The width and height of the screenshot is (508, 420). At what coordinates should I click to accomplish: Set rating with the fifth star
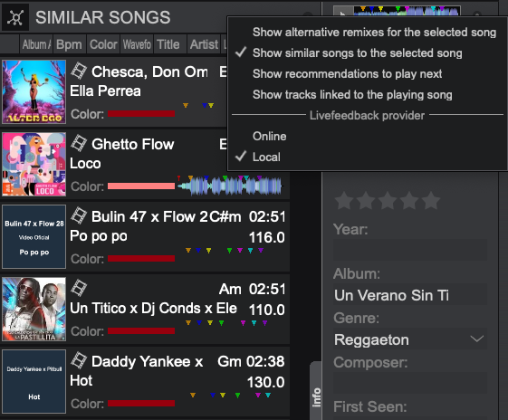point(431,200)
